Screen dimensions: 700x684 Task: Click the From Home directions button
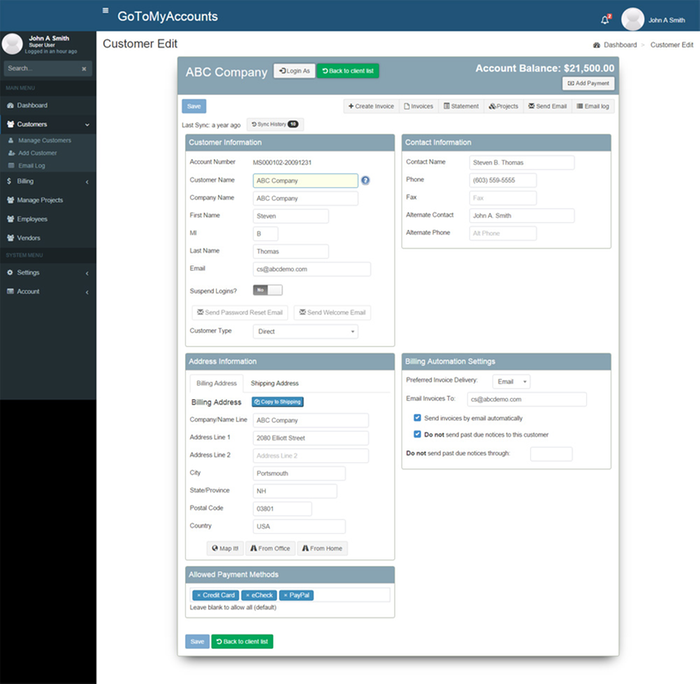pos(322,548)
